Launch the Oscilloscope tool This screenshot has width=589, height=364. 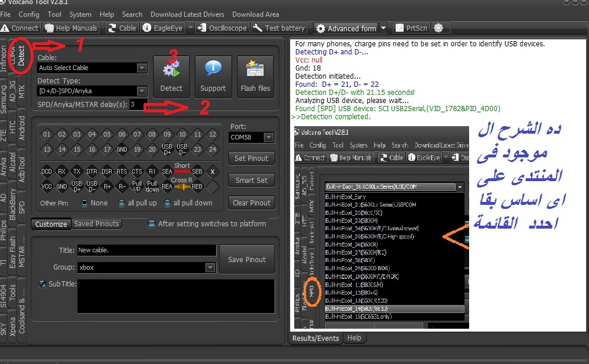222,28
